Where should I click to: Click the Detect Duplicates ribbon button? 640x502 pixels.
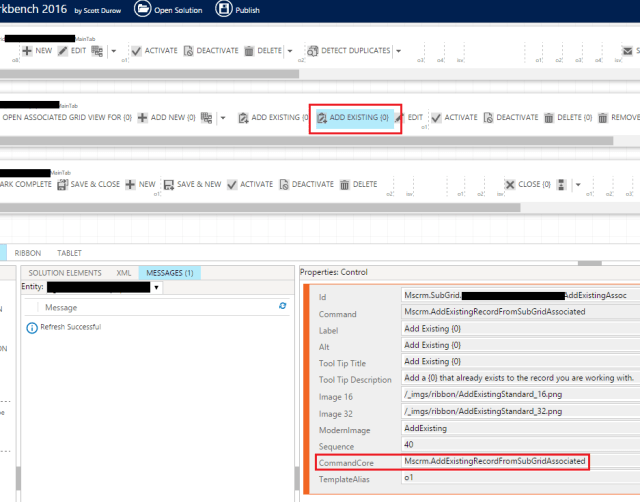348,50
